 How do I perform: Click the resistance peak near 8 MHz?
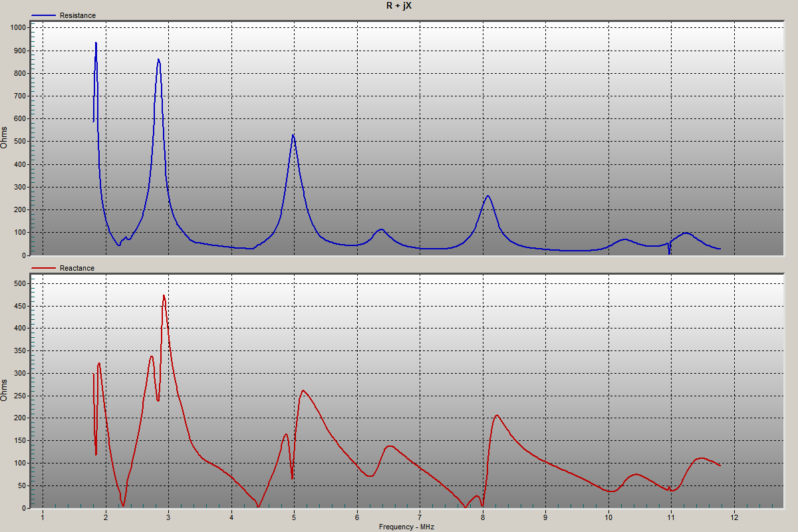pos(488,196)
